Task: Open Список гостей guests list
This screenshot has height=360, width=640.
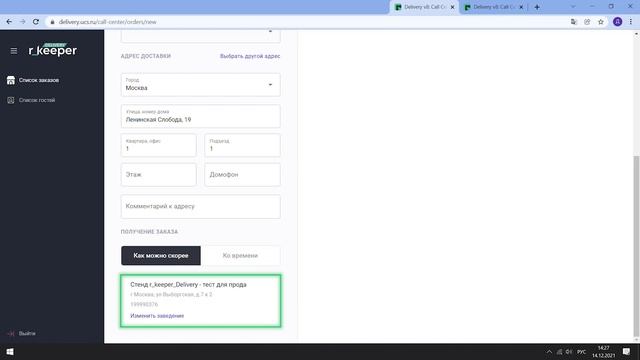Action: coord(37,100)
